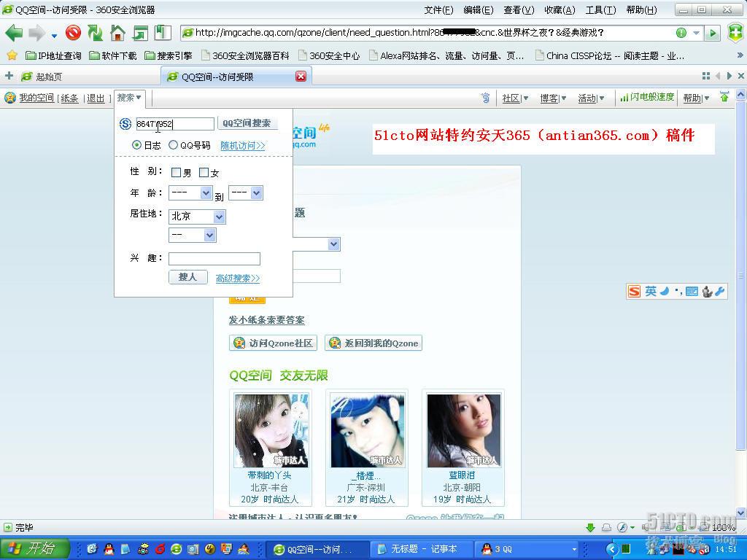
Task: Check the 男 gender checkbox
Action: click(176, 172)
